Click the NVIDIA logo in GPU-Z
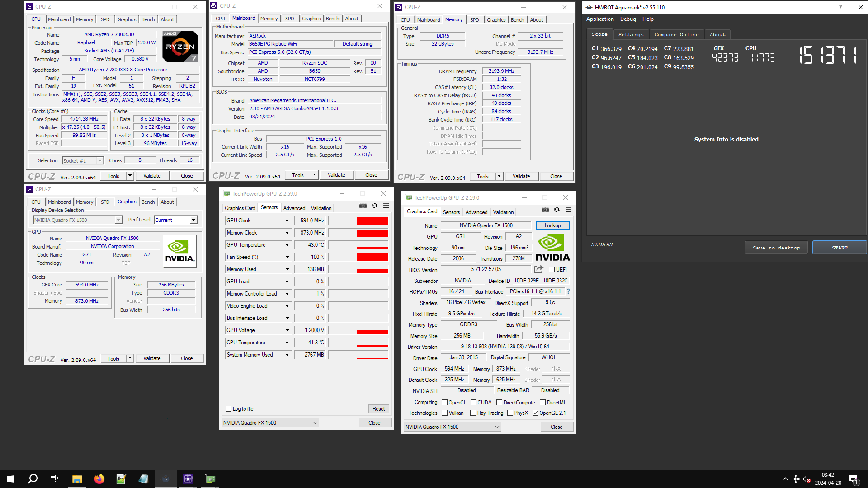 click(552, 248)
